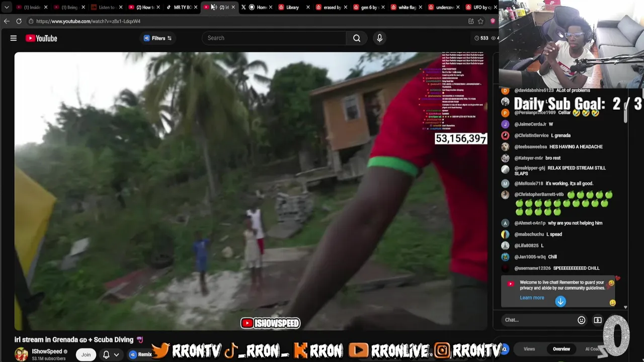The image size is (644, 362).
Task: Open the Brave shields icon in the address bar
Action: tap(493, 21)
